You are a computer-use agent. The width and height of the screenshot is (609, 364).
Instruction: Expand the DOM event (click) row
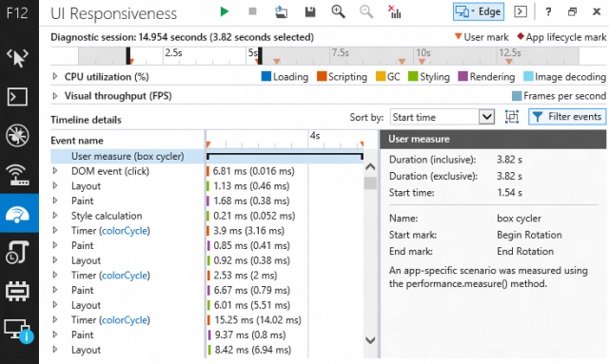click(x=55, y=171)
